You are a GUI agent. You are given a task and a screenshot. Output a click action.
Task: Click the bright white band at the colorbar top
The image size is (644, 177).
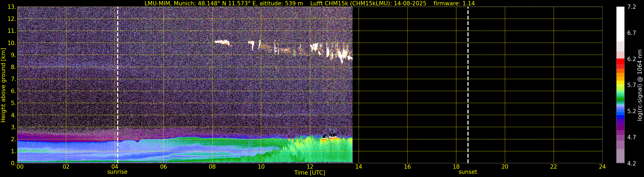(x=620, y=24)
